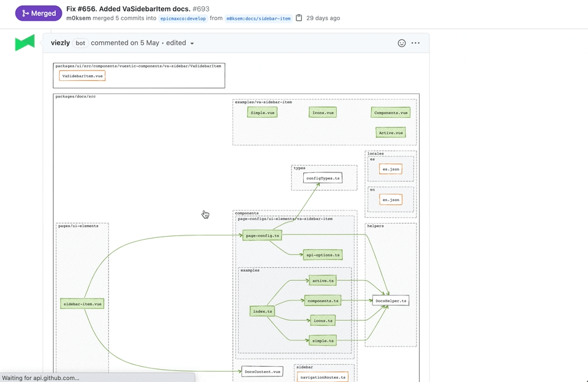Viewport: 588px width, 382px height.
Task: Click the copy branch name clipboard icon
Action: [299, 18]
